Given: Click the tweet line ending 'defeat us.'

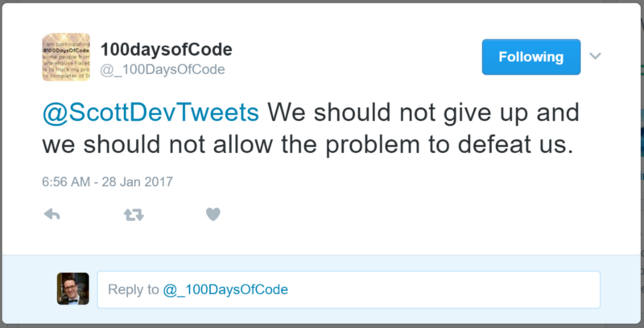Looking at the screenshot, I should [x=308, y=144].
